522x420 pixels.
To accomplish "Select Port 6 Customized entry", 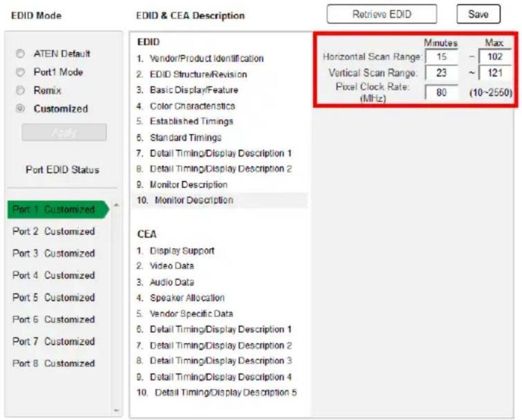I will [x=53, y=319].
